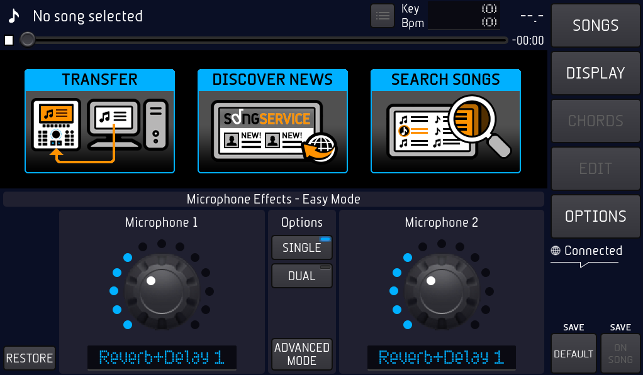Open the SONGS menu
644x376 pixels.
[x=596, y=25]
